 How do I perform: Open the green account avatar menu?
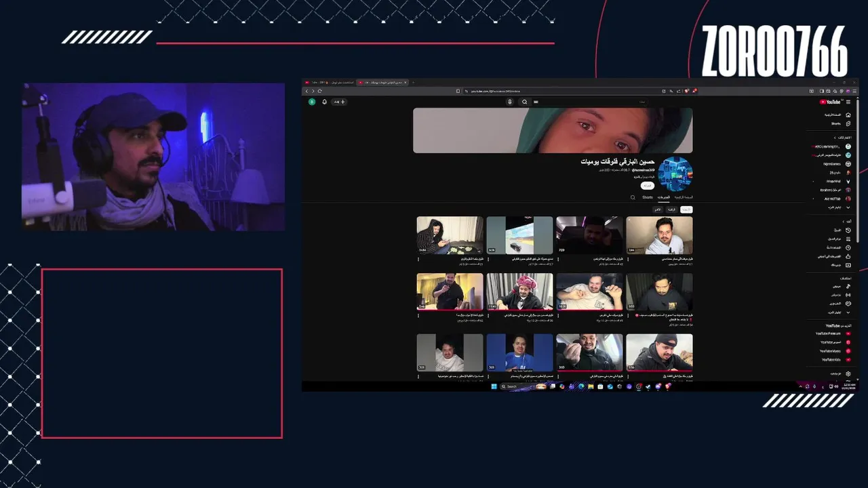[x=312, y=102]
